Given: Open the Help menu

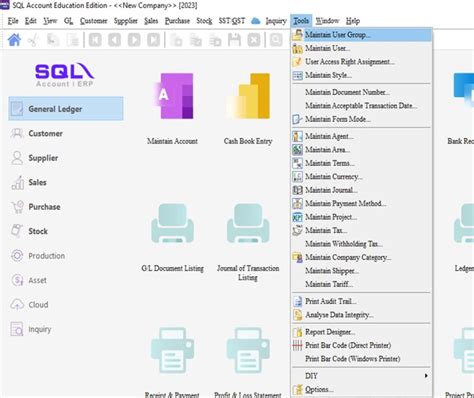Looking at the screenshot, I should tap(353, 21).
